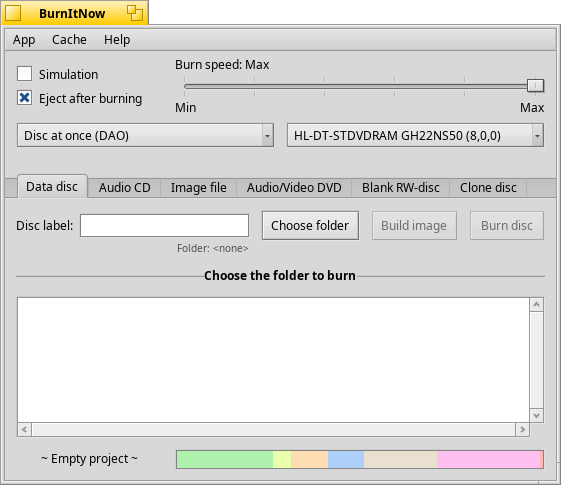Click the beige segment of the size bar

[400, 459]
